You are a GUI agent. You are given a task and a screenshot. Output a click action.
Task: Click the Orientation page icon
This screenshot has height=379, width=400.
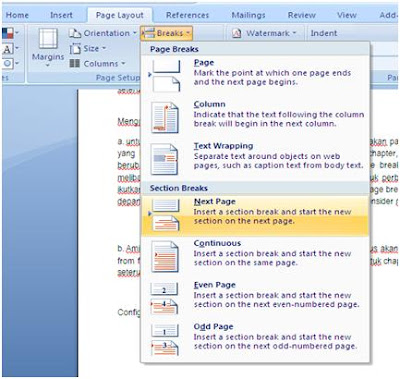[75, 33]
